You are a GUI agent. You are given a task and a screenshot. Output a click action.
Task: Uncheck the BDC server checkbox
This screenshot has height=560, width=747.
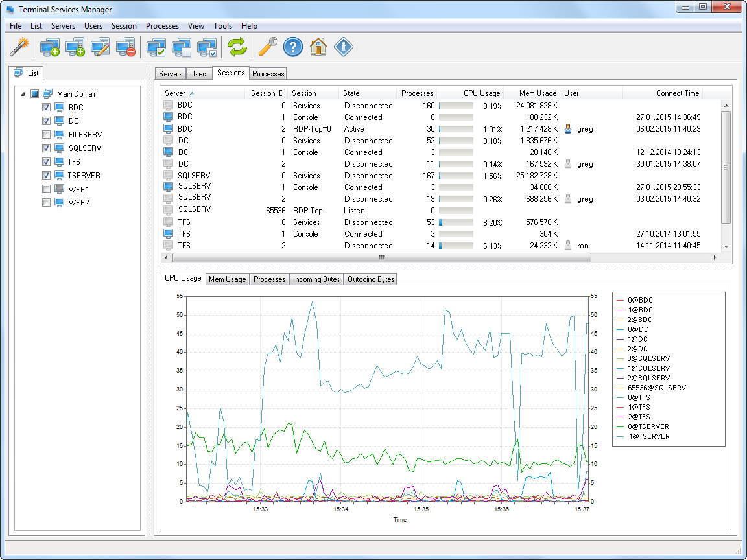point(46,108)
